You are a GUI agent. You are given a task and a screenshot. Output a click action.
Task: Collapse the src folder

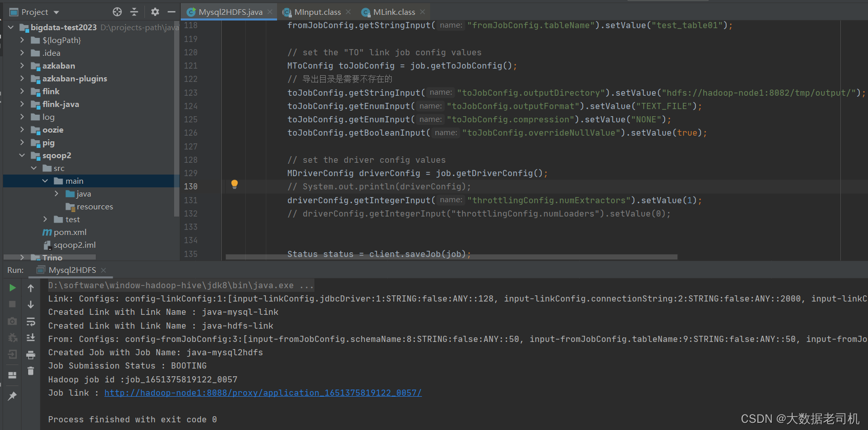point(34,168)
